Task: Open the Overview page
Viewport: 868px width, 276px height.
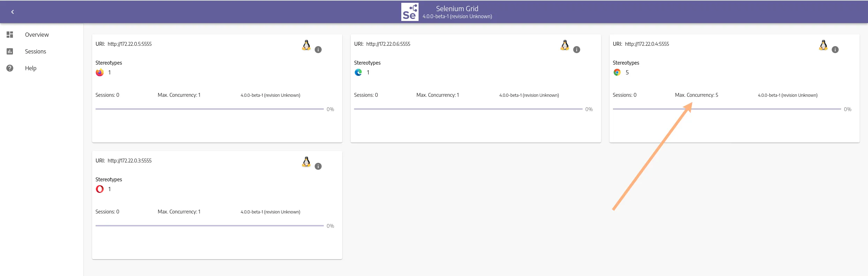Action: click(37, 35)
